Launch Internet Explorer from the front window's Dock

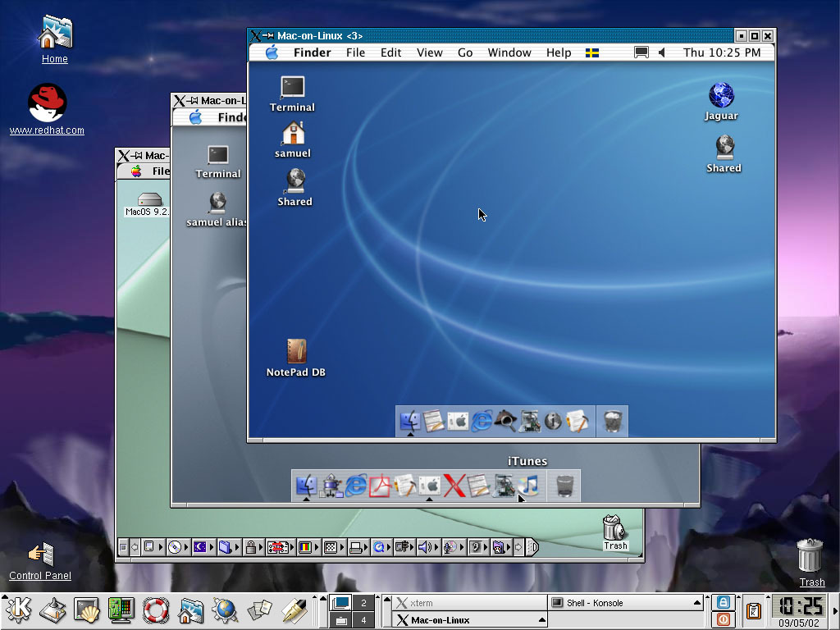pyautogui.click(x=481, y=421)
